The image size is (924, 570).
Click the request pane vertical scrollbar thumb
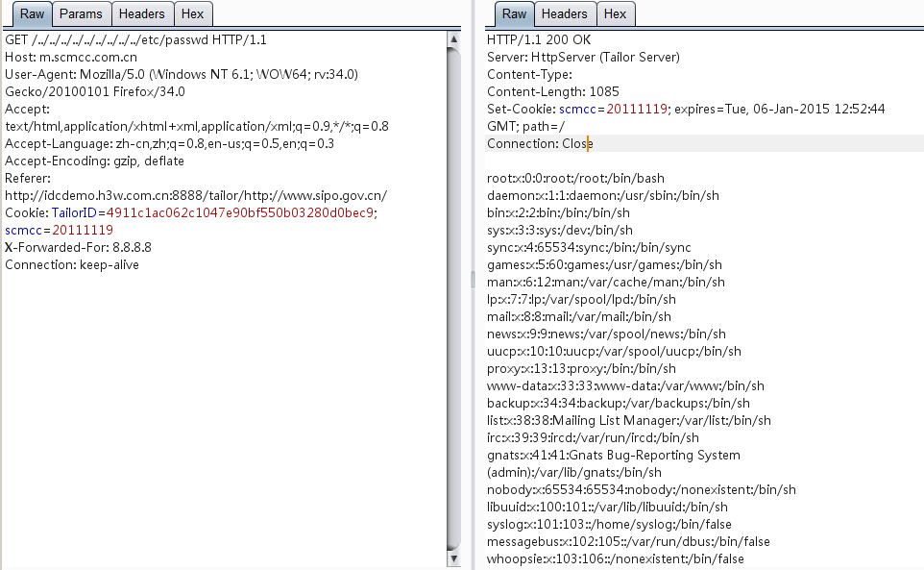point(453,299)
